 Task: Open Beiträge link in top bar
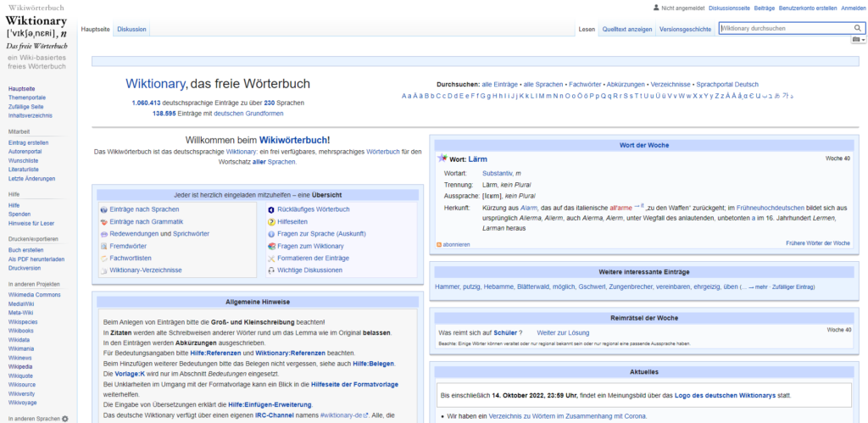coord(765,8)
